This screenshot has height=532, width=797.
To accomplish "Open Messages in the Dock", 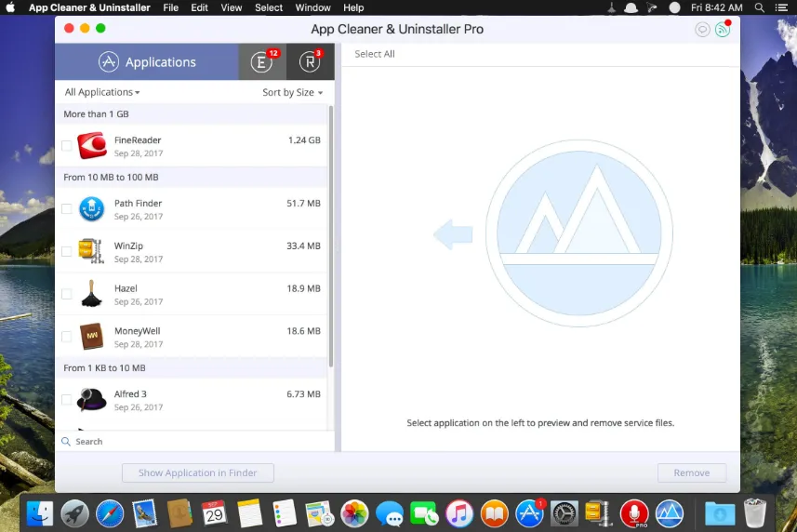I will pyautogui.click(x=390, y=513).
